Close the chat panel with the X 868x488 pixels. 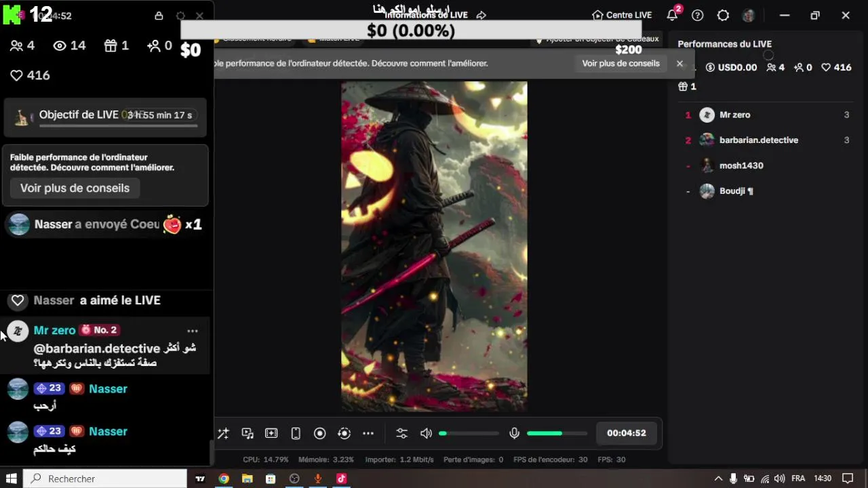199,16
